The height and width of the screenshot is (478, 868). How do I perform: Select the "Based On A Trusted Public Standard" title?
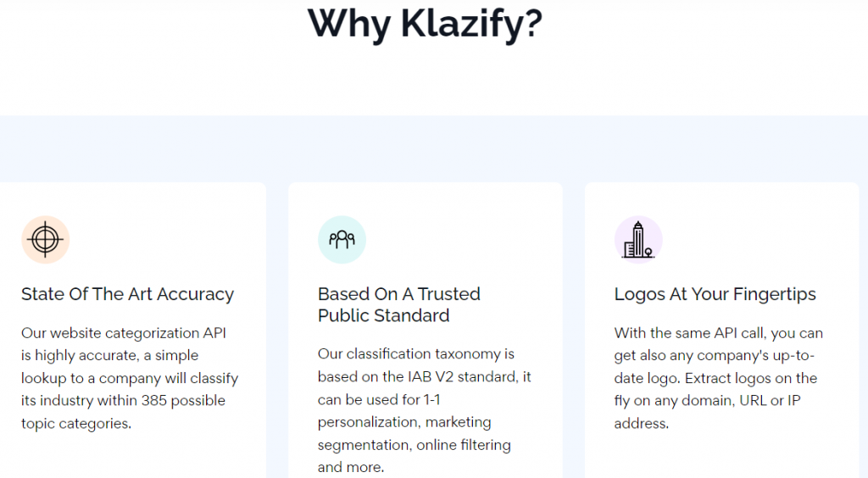tap(399, 304)
